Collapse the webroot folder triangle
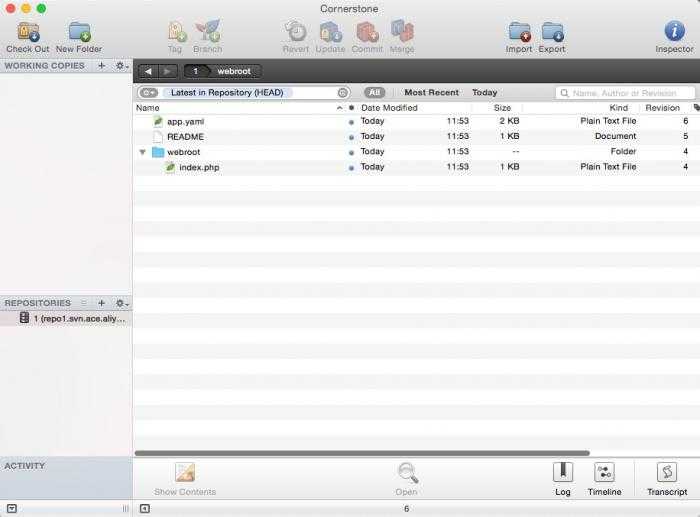Image resolution: width=700 pixels, height=517 pixels. click(x=142, y=152)
